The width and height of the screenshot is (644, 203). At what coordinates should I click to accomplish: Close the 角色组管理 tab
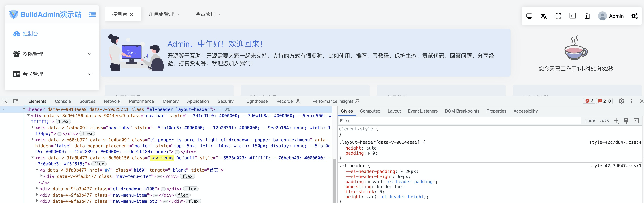178,14
